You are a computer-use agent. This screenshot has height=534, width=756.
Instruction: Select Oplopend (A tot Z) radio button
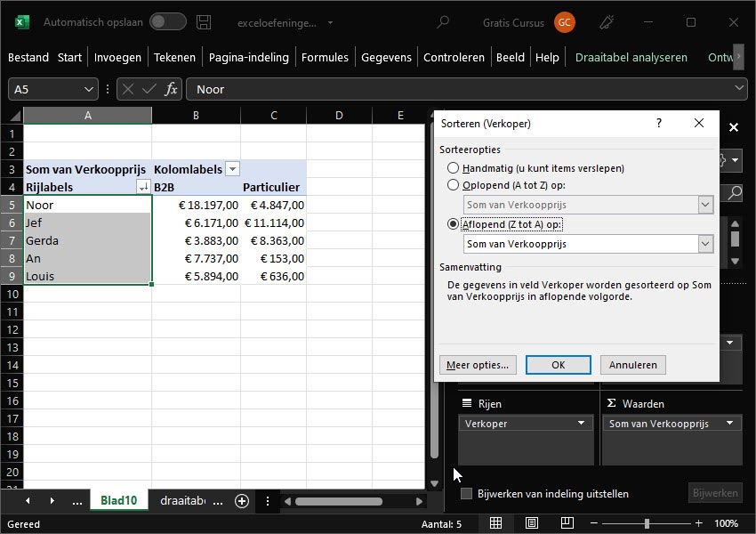pos(454,185)
